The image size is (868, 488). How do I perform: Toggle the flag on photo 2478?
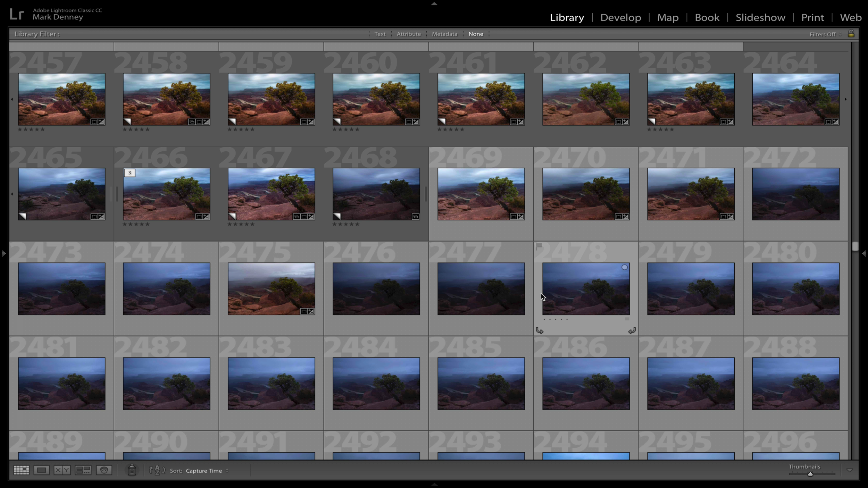[x=539, y=246]
